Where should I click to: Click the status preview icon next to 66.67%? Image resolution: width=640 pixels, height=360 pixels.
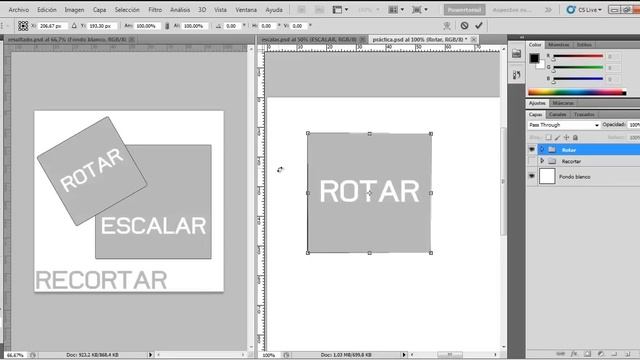tap(33, 355)
